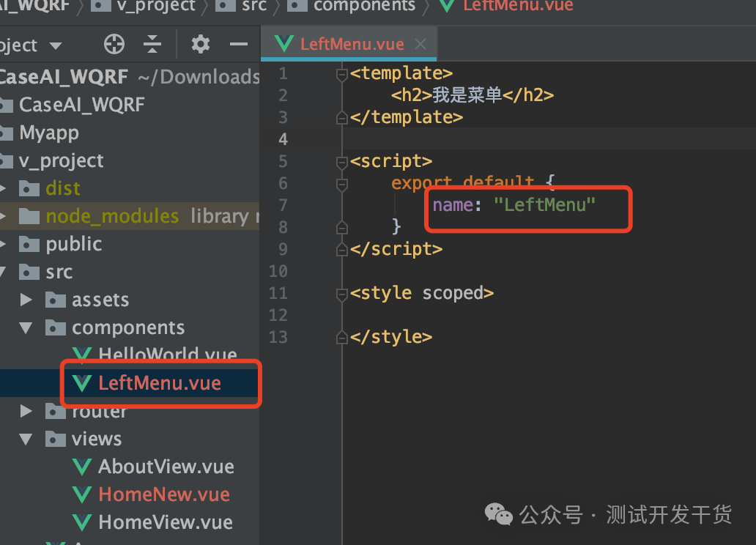
Task: Click the folder icon of dist
Action: [29, 188]
